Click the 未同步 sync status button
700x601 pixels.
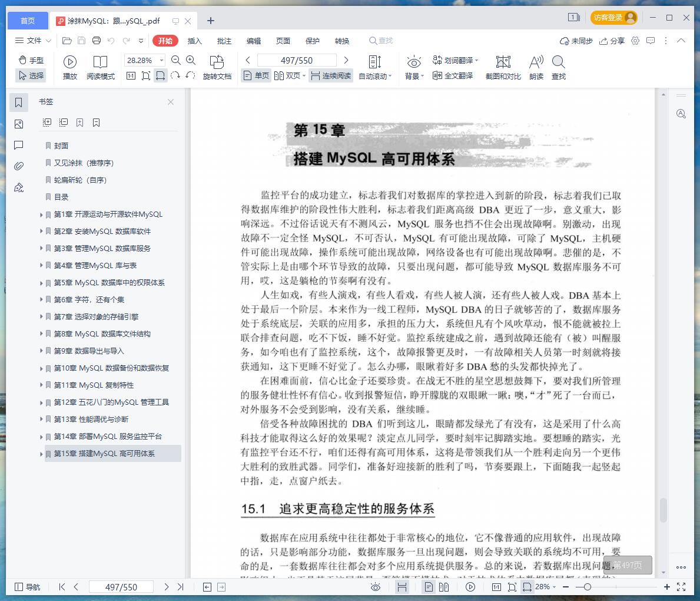(x=576, y=41)
